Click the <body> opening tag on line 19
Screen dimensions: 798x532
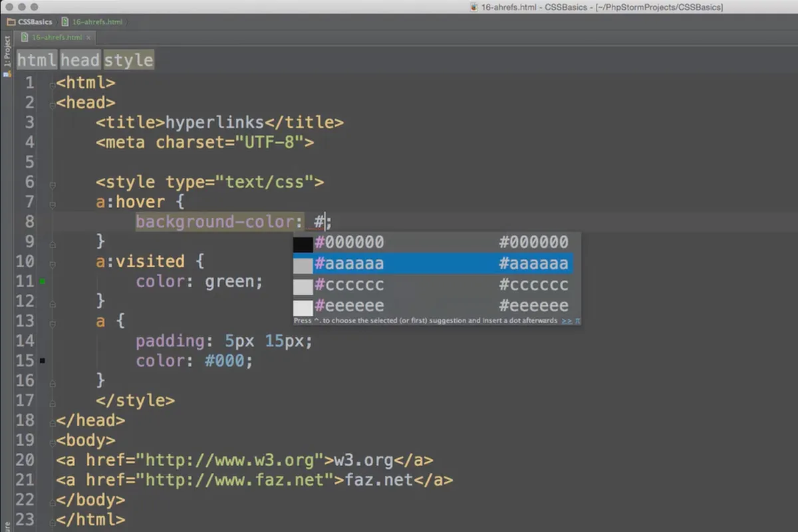[86, 440]
